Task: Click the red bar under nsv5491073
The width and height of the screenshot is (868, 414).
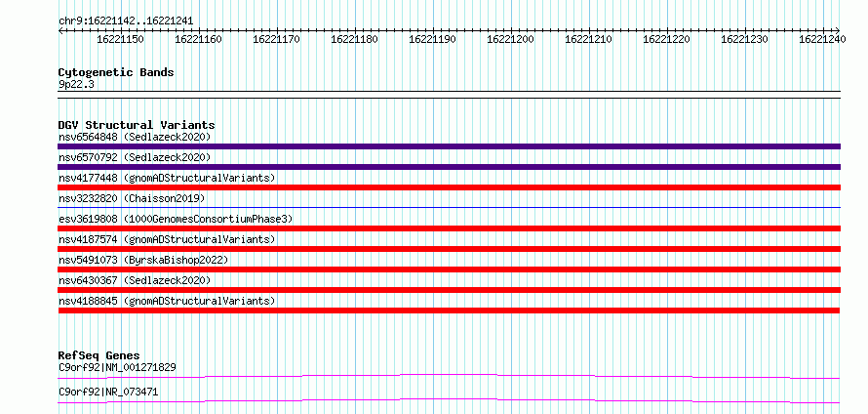Action: coord(449,269)
